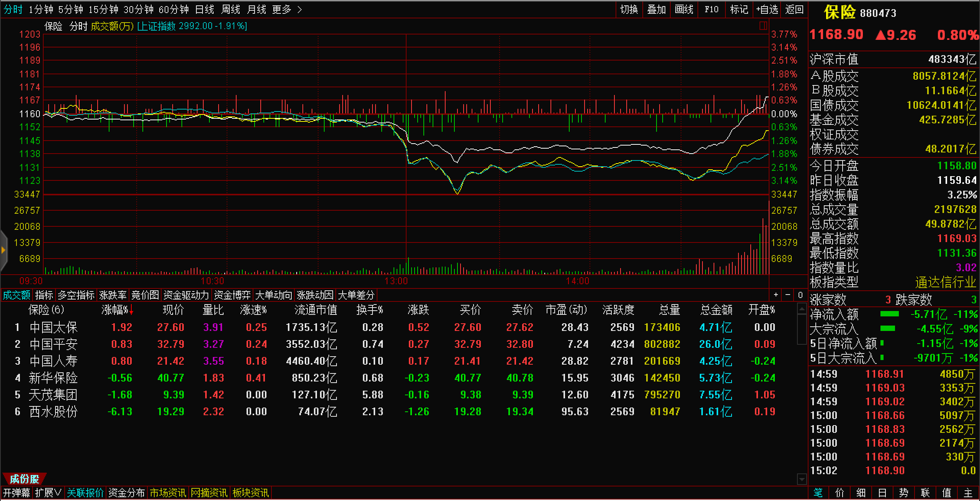Switch to the 日线 daily chart tab
Image resolution: width=980 pixels, height=501 pixels.
coord(204,9)
